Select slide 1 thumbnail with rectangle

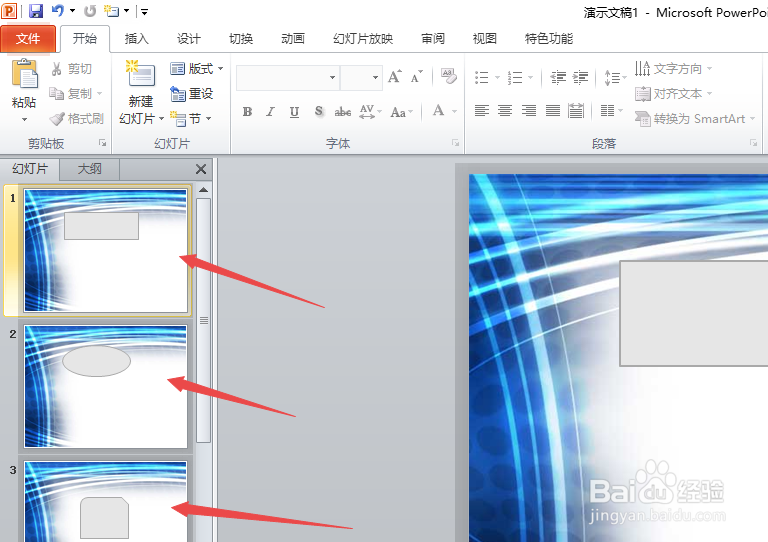tap(106, 251)
